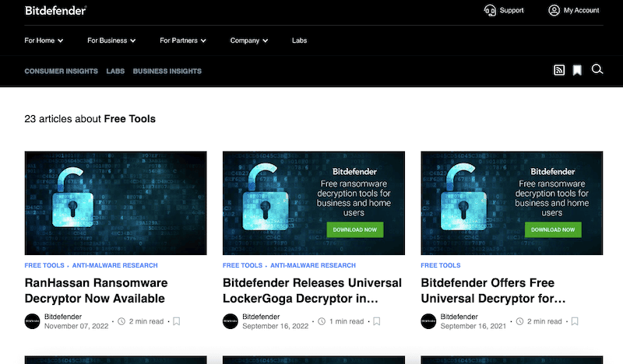Click Bitdefender author name under Universal Decryptor article
This screenshot has height=364, width=623.
tap(459, 317)
